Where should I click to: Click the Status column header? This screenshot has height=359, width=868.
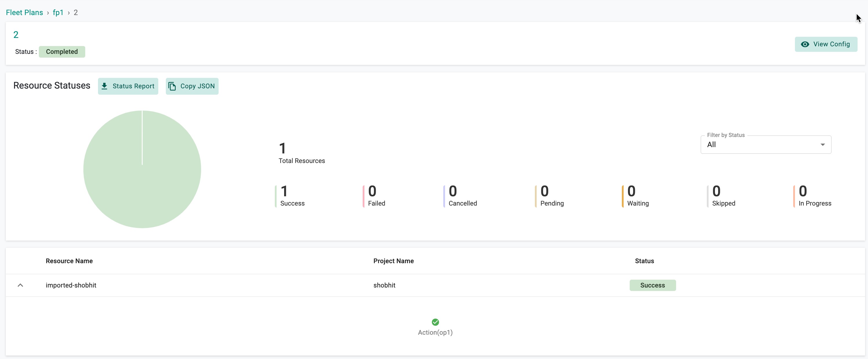pyautogui.click(x=644, y=261)
